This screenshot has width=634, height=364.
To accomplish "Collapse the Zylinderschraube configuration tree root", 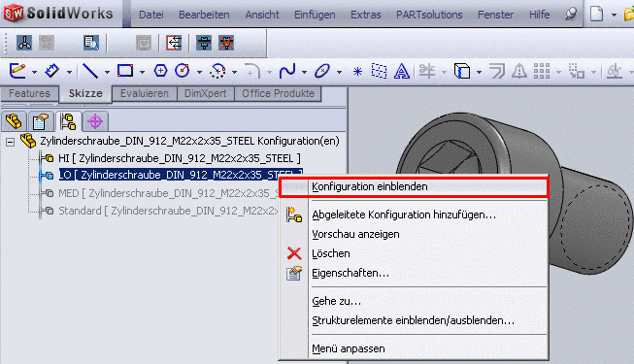I will tap(10, 142).
